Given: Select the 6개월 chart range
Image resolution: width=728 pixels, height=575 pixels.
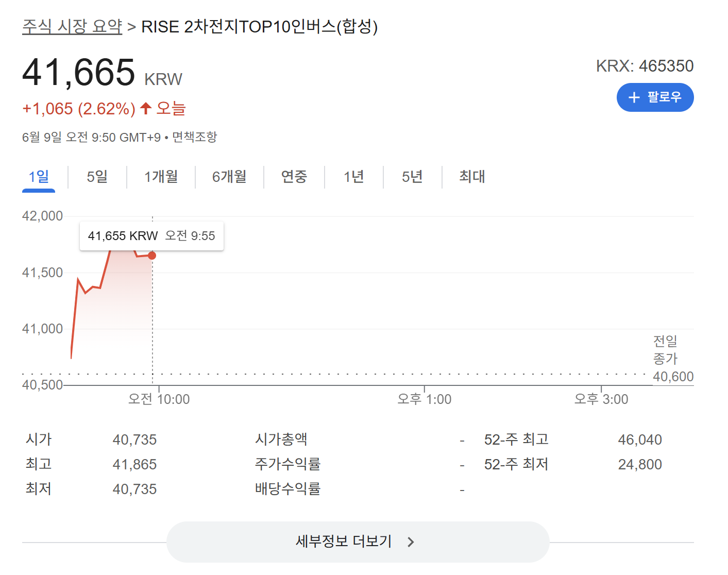Looking at the screenshot, I should 229,177.
